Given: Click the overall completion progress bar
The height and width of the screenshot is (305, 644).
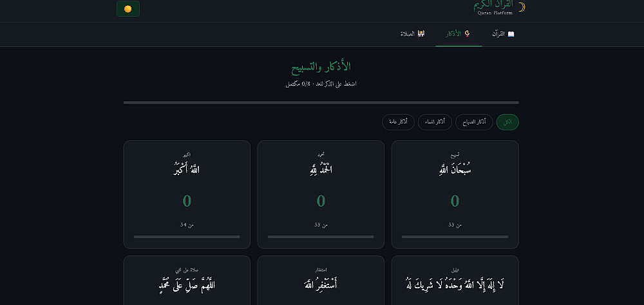Looking at the screenshot, I should (321, 102).
